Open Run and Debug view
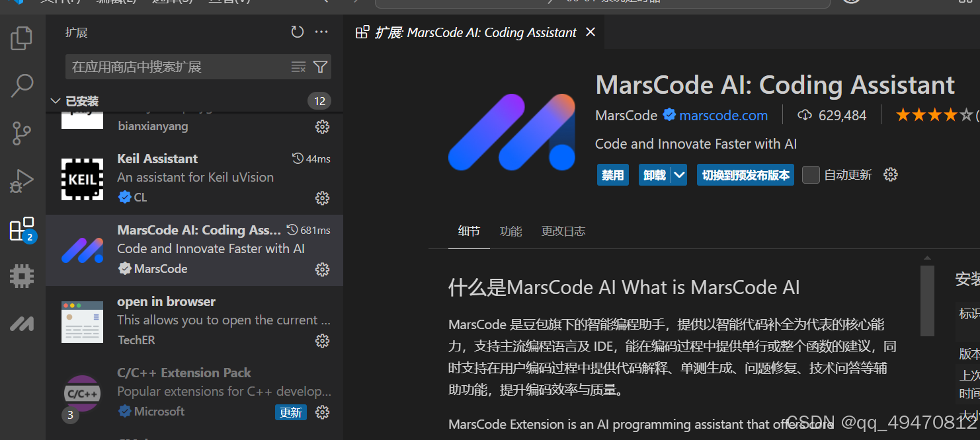Viewport: 980px width, 440px height. click(22, 181)
